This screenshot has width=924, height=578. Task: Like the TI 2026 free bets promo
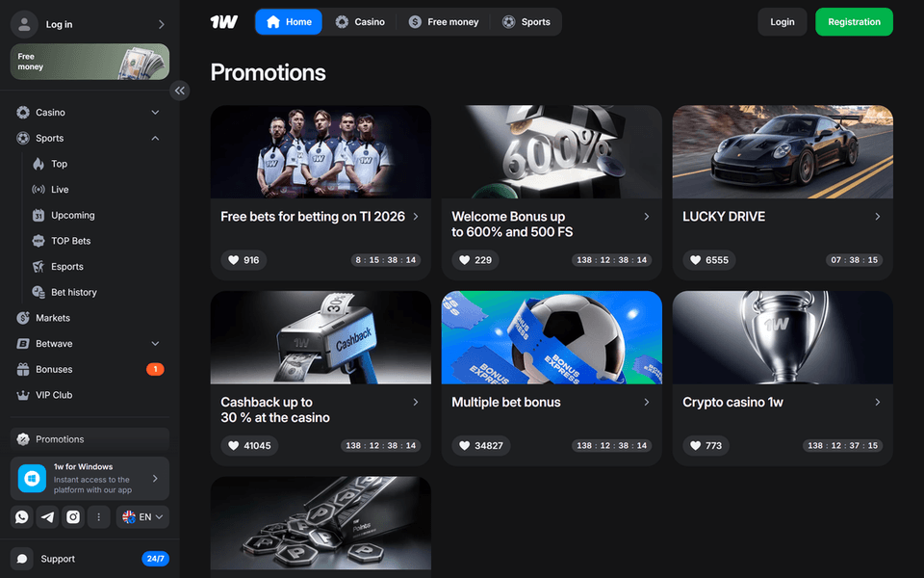(x=244, y=260)
